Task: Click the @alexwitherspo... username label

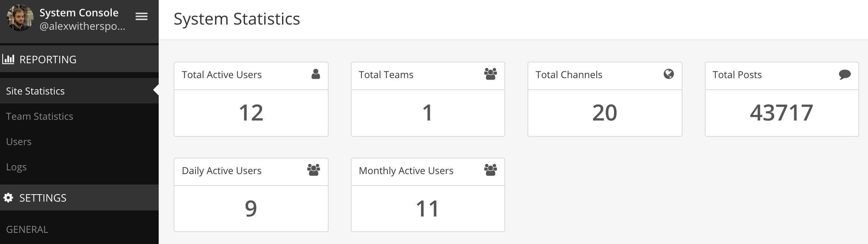Action: [82, 26]
